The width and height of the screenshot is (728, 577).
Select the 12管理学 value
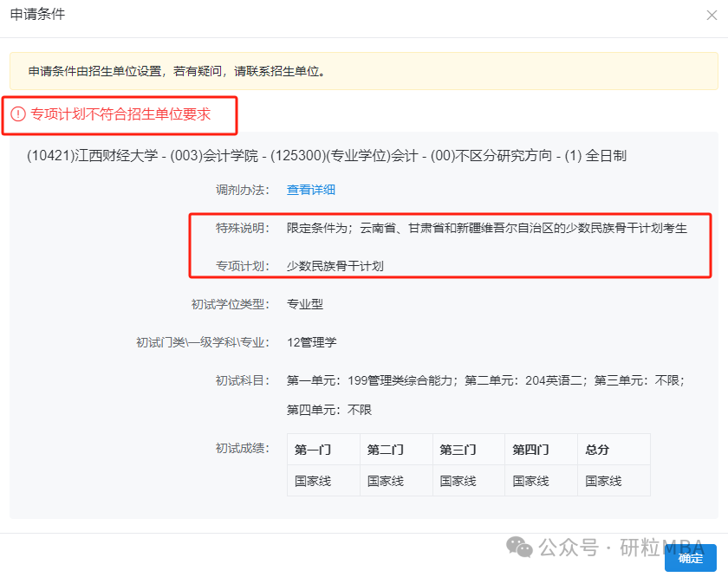tap(311, 342)
